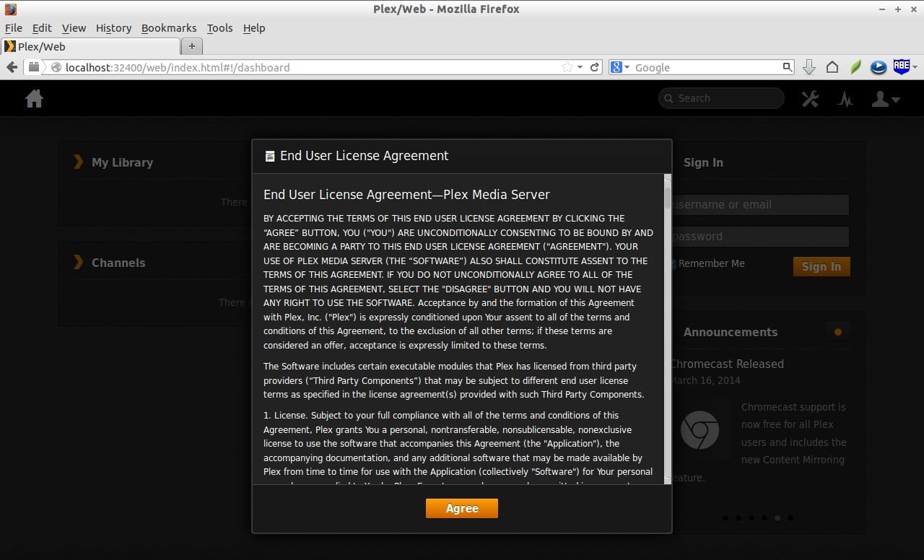Image resolution: width=924 pixels, height=560 pixels.
Task: Bookmark this page with the star icon
Action: pos(567,67)
